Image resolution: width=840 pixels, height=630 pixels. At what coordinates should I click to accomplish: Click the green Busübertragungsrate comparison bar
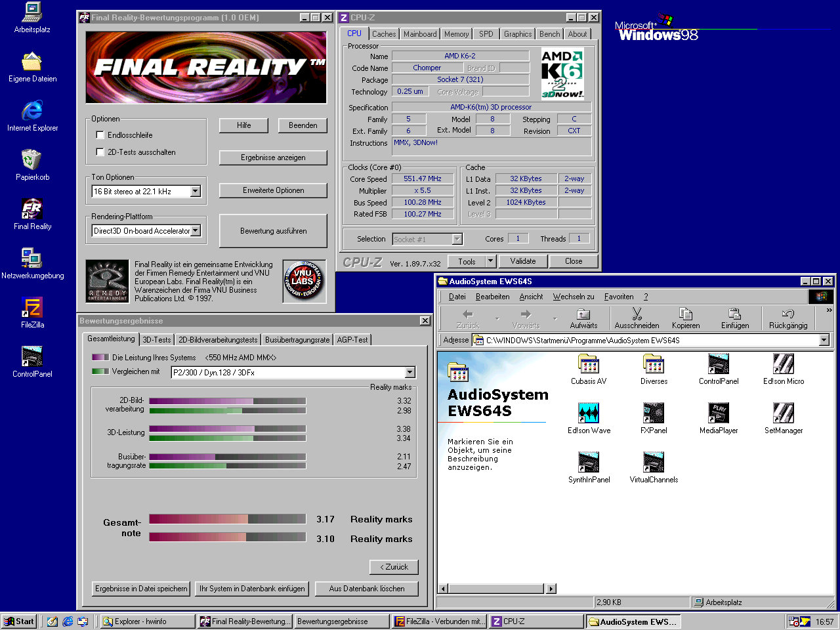pos(227,466)
